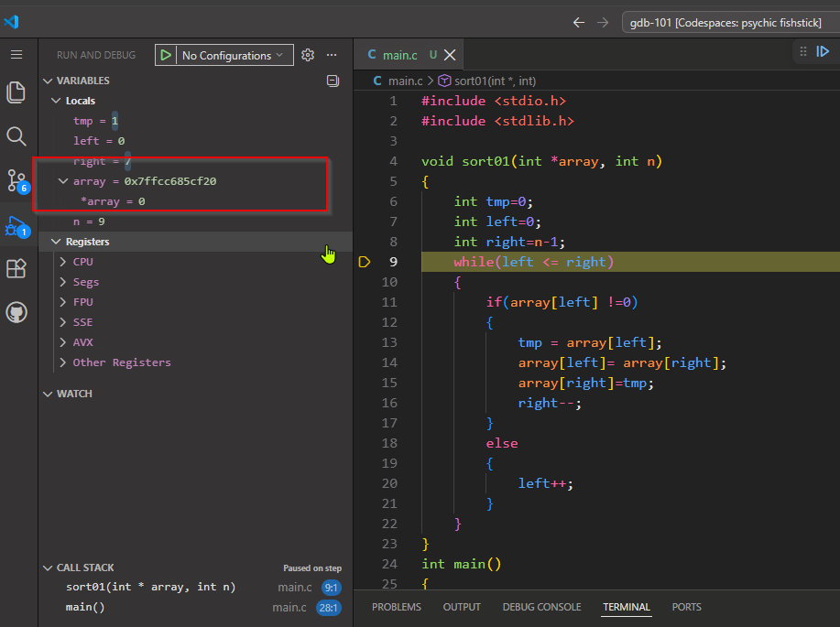Go back with the left arrow

[579, 23]
